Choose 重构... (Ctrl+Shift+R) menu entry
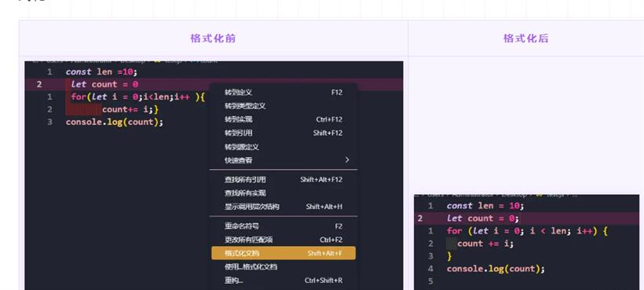This screenshot has height=290, width=644. (284, 281)
